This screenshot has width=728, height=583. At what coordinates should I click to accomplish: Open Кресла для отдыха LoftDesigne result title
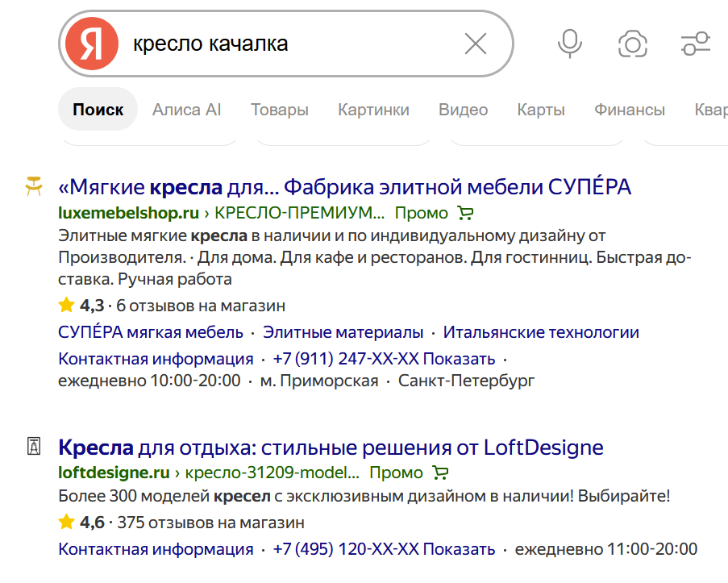pyautogui.click(x=331, y=448)
